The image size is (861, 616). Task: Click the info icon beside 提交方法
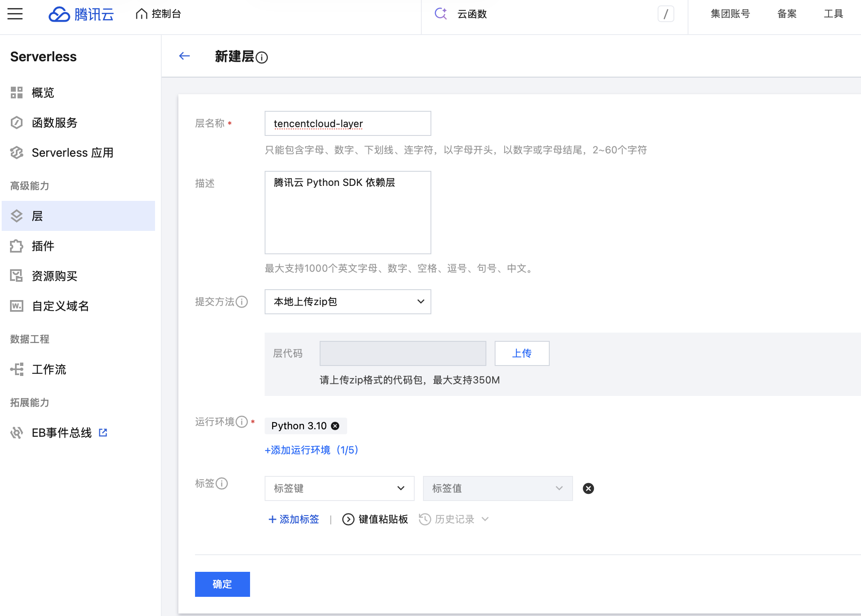click(x=242, y=302)
